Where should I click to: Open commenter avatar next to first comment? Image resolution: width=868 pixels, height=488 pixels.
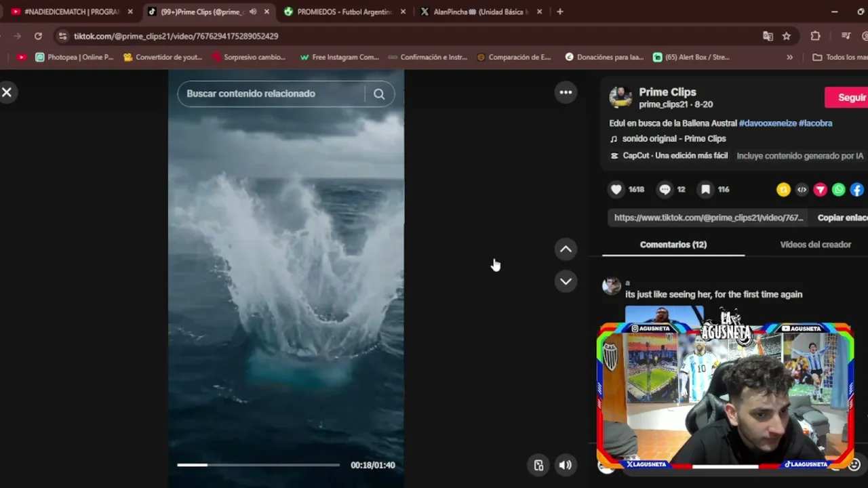[x=612, y=286]
